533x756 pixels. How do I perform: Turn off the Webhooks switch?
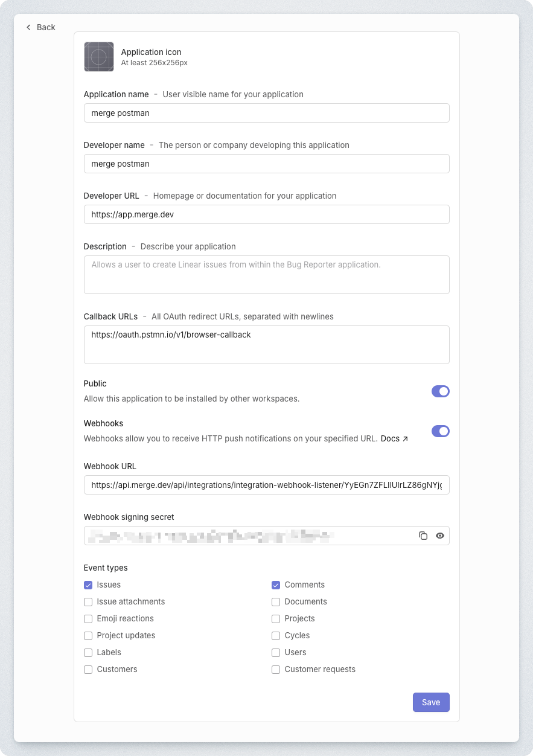tap(440, 431)
